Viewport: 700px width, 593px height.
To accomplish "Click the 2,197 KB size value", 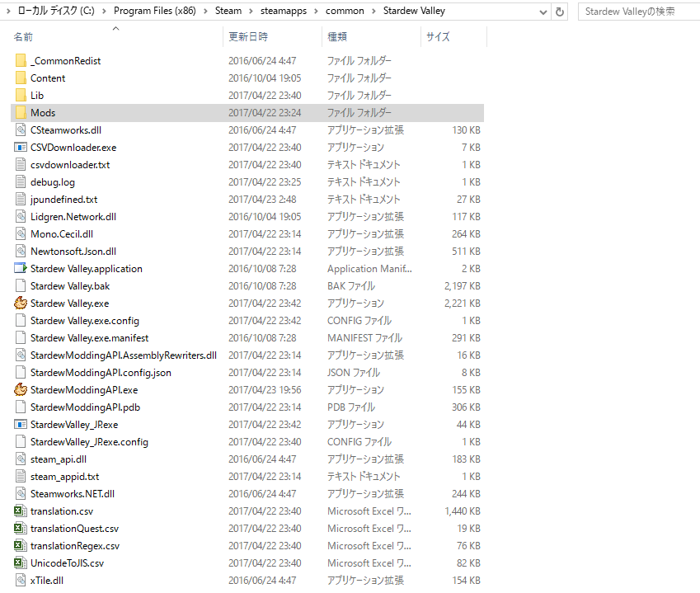I will click(462, 286).
